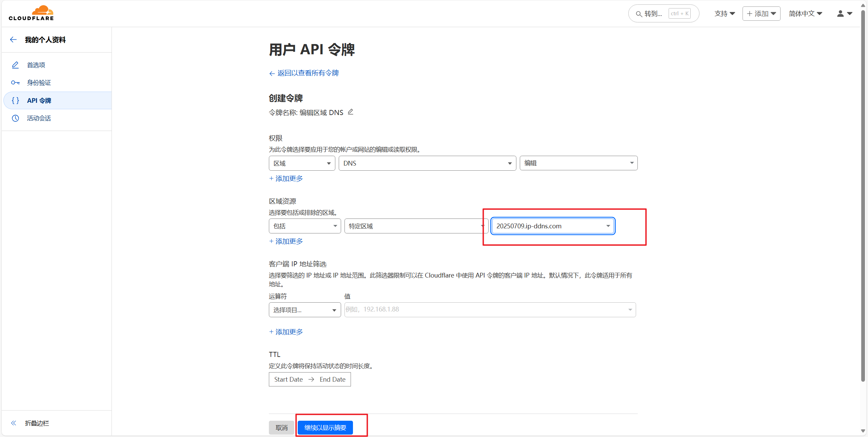Screen dimensions: 868x437
Task: Click the back arrow beside 我的个人资料
Action: tap(13, 40)
